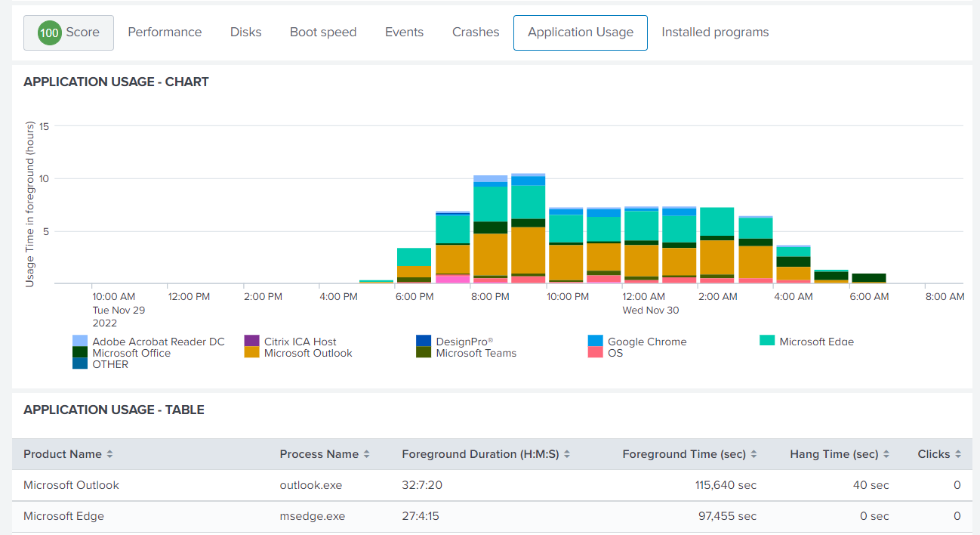Click the 12:00 AM Wed Nov 30 axis label

pyautogui.click(x=650, y=304)
